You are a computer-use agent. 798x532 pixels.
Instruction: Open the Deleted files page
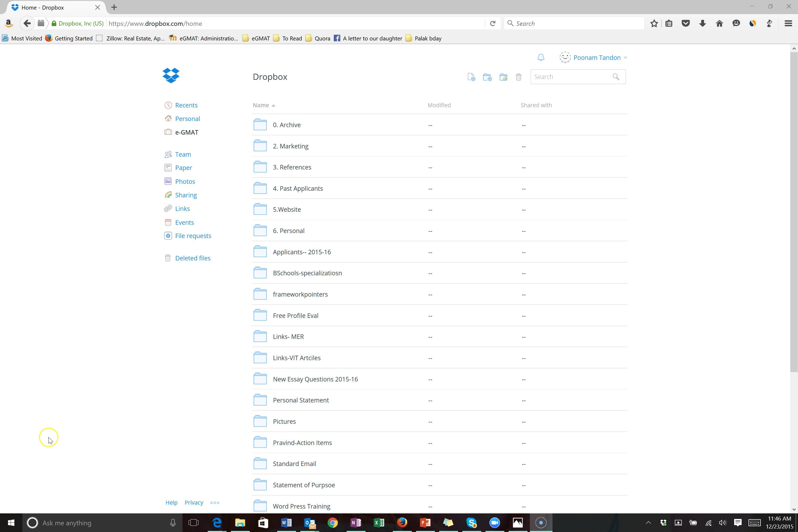tap(193, 258)
